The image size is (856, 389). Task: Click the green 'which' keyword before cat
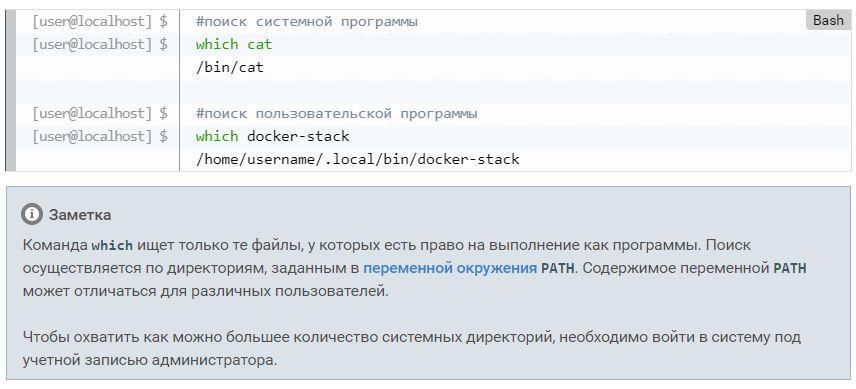[217, 44]
